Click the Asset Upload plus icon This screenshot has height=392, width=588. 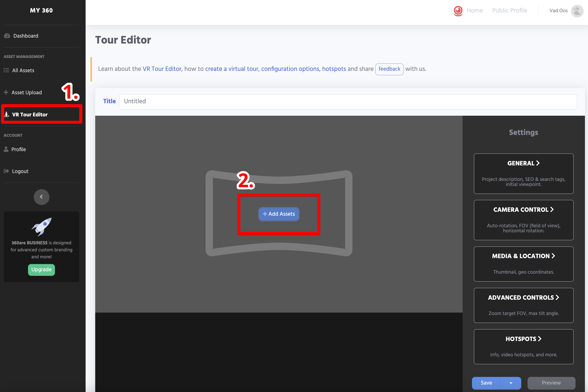pyautogui.click(x=6, y=92)
